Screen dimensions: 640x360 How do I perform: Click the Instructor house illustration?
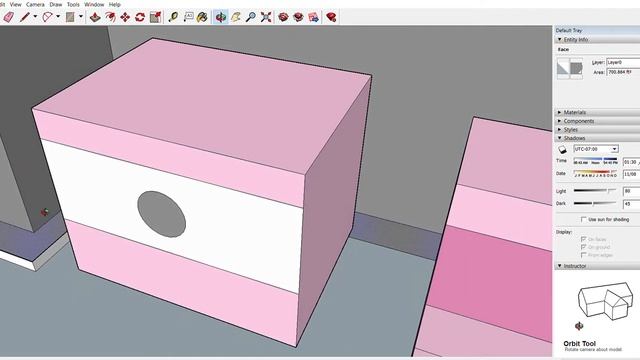[604, 301]
